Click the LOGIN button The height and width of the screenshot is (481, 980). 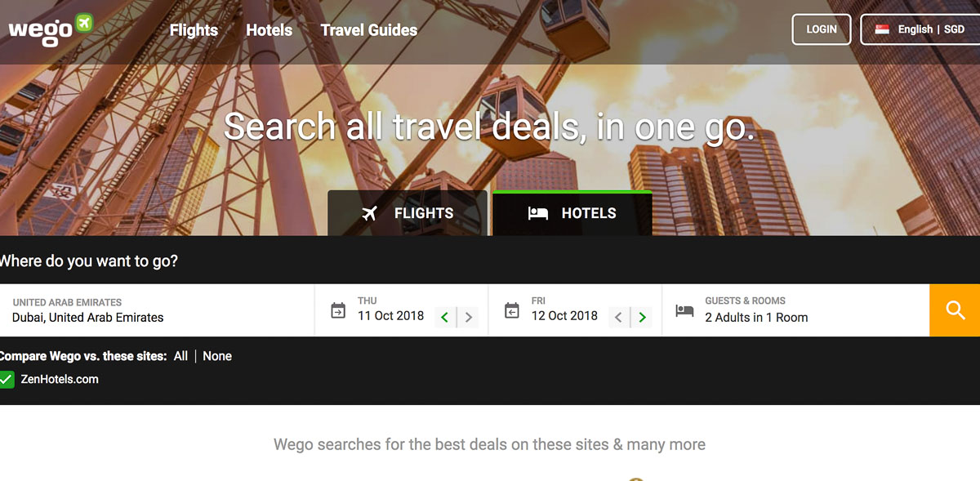pyautogui.click(x=822, y=29)
